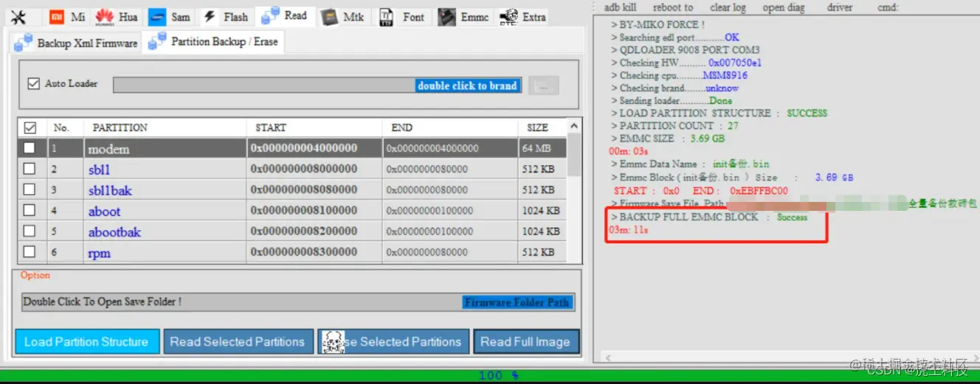Toggle the select-all partitions header checkbox
The width and height of the screenshot is (980, 384).
click(x=30, y=128)
